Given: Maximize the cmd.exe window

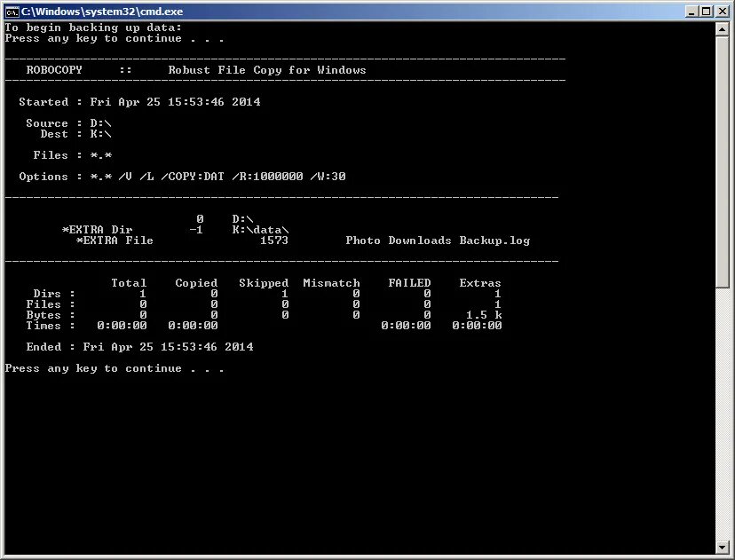Looking at the screenshot, I should (x=707, y=12).
